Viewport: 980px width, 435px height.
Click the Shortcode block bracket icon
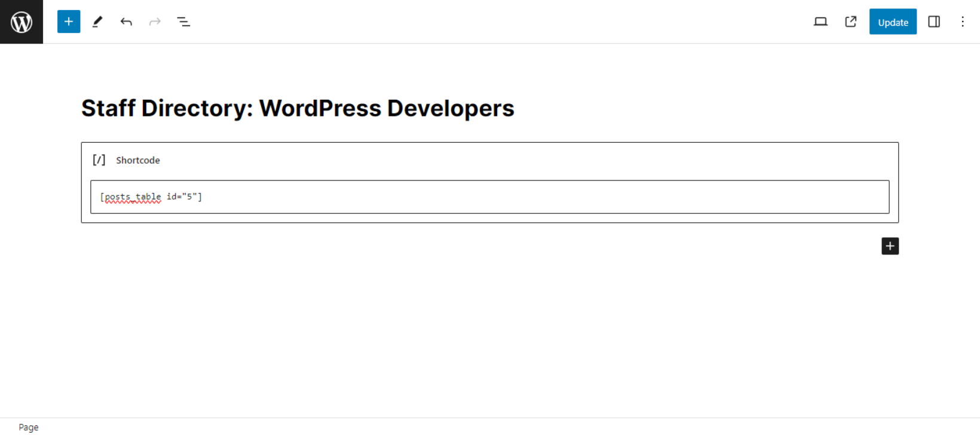tap(99, 160)
